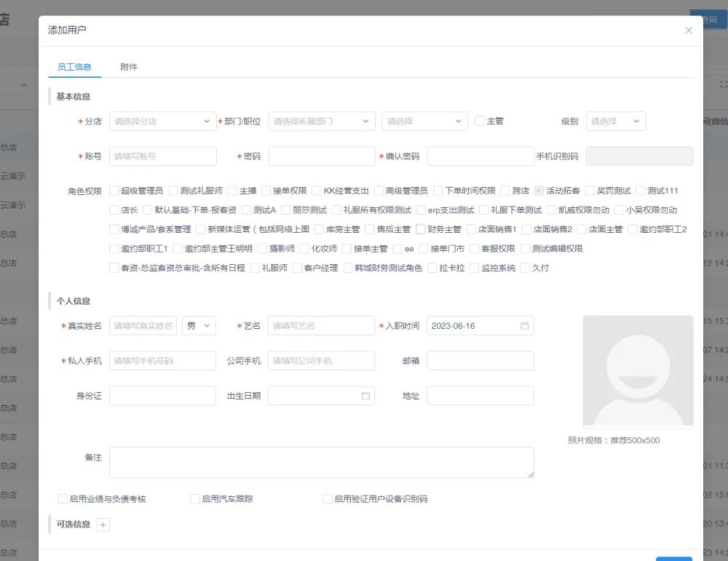728x561 pixels.
Task: Select the 员工信息 tab
Action: 74,67
